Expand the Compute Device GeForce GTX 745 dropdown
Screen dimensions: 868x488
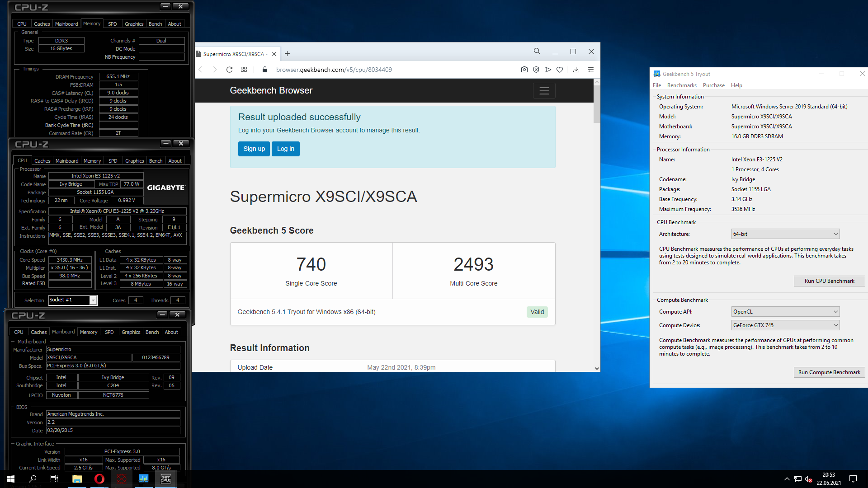pyautogui.click(x=785, y=325)
